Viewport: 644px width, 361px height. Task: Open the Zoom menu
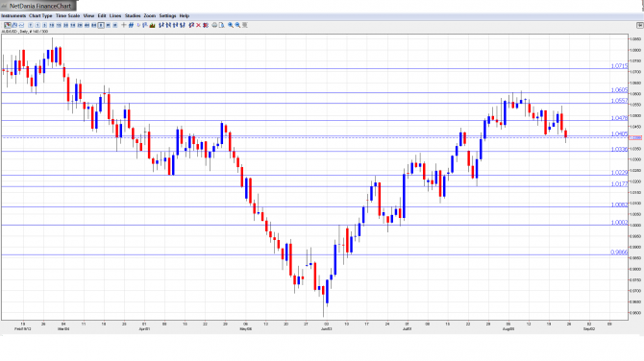click(150, 15)
